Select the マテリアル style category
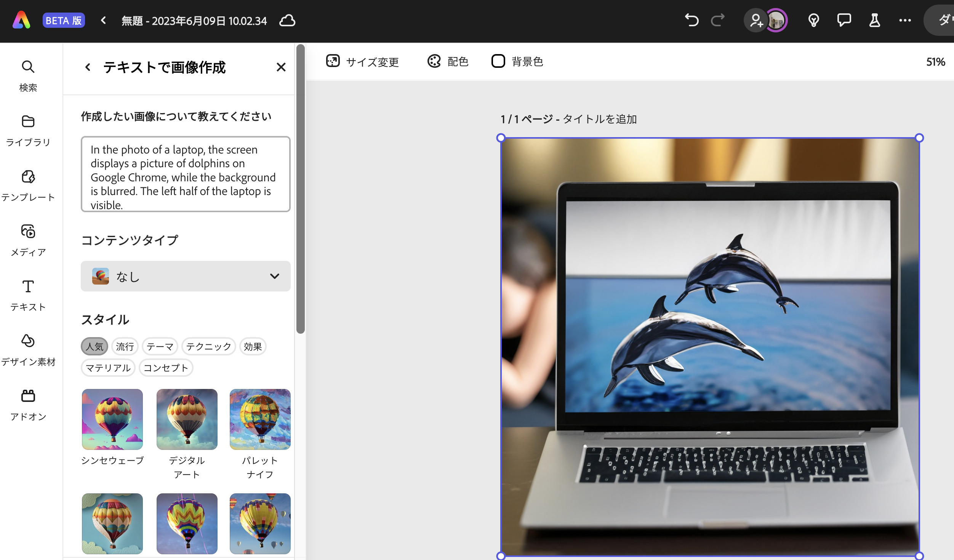The width and height of the screenshot is (954, 560). pos(108,368)
